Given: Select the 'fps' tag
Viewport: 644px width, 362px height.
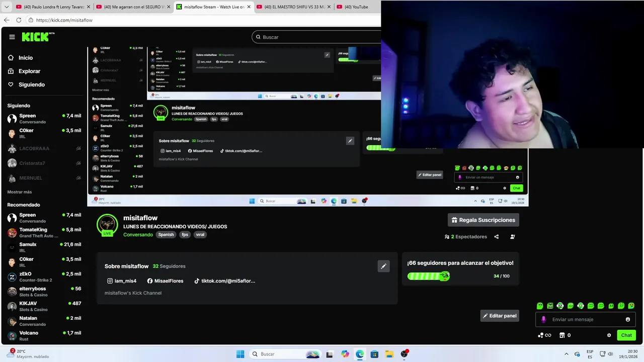Looking at the screenshot, I should 185,235.
